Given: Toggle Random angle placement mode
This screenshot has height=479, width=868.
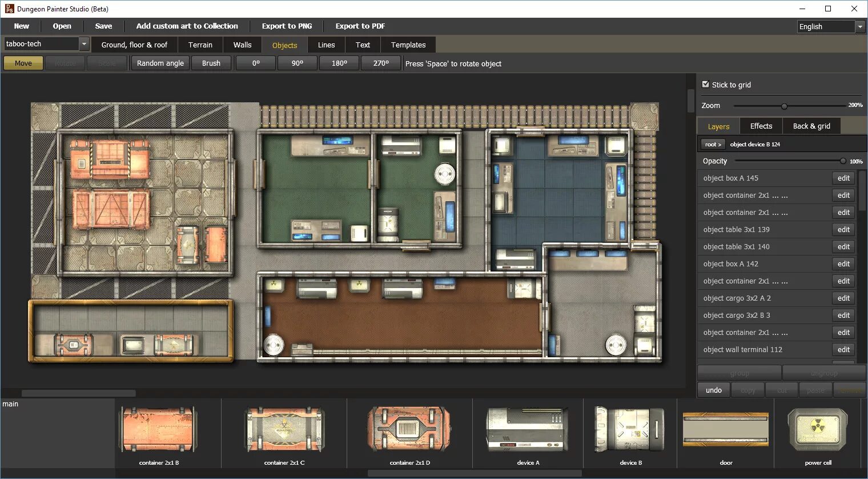Looking at the screenshot, I should pyautogui.click(x=160, y=63).
